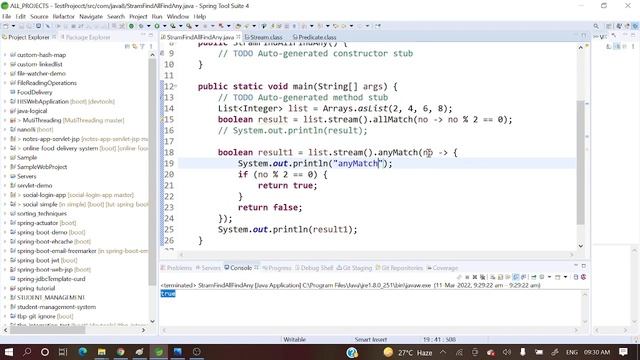This screenshot has height=360, width=640.
Task: Click the Collapse All icon in Project Explorer
Action: click(x=127, y=46)
